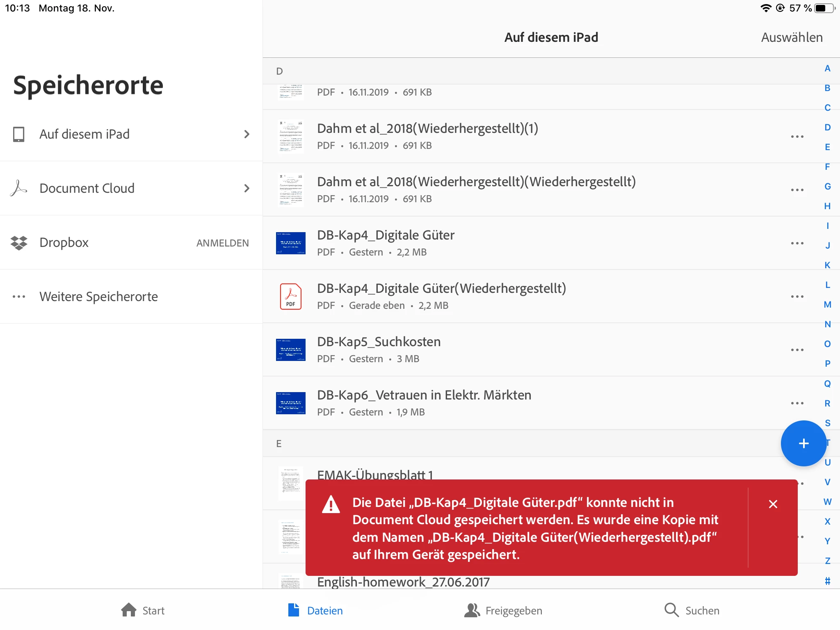
Task: Open more options for DB-Kap4_Digitale Güter(Wiederhergestellt)
Action: pyautogui.click(x=797, y=297)
